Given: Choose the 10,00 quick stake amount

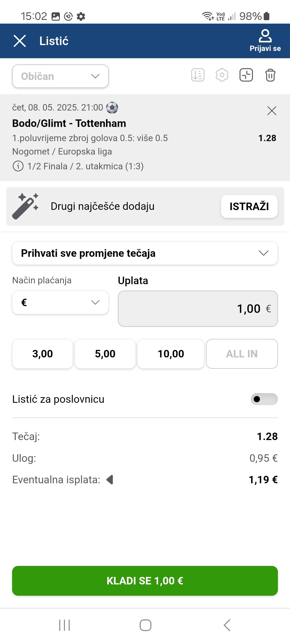Looking at the screenshot, I should (x=171, y=354).
